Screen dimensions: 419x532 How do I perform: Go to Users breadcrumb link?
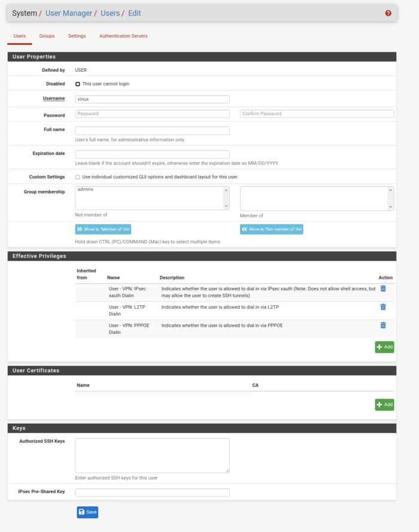[110, 13]
